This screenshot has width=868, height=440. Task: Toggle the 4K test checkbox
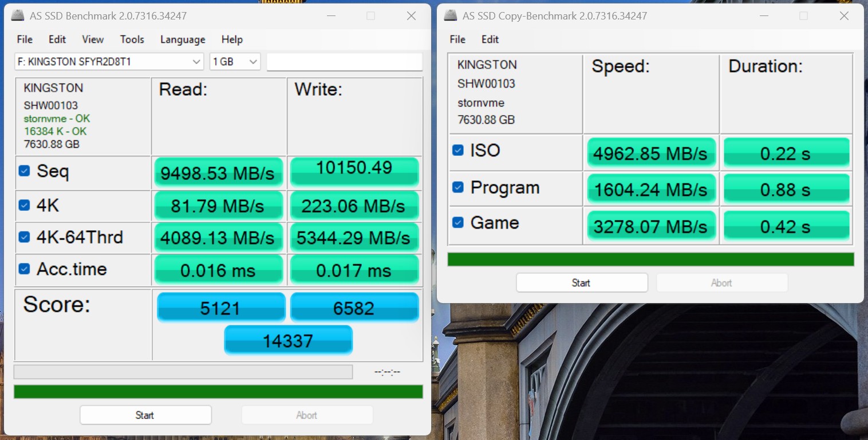click(24, 205)
